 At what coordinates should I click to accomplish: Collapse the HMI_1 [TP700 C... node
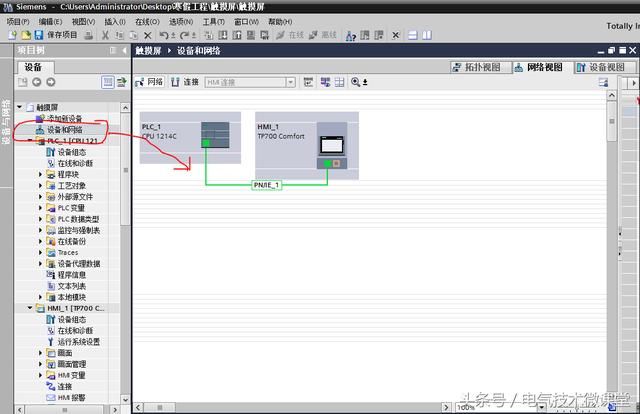[30, 308]
